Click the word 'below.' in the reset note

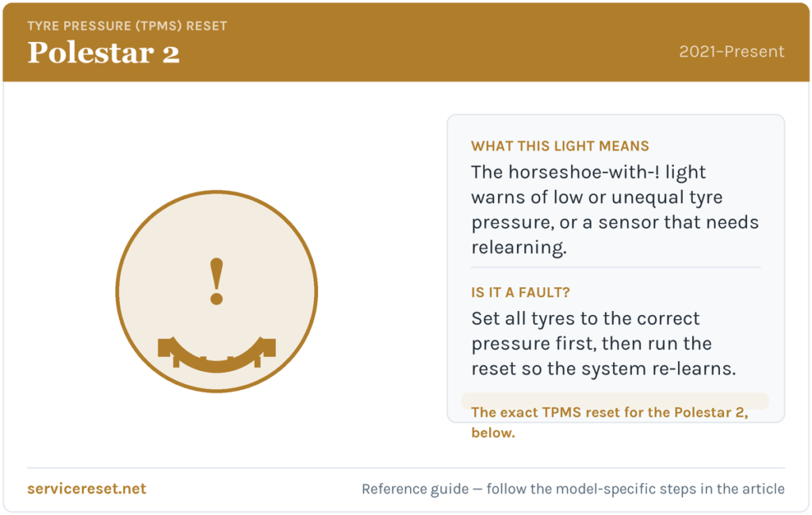(x=493, y=432)
